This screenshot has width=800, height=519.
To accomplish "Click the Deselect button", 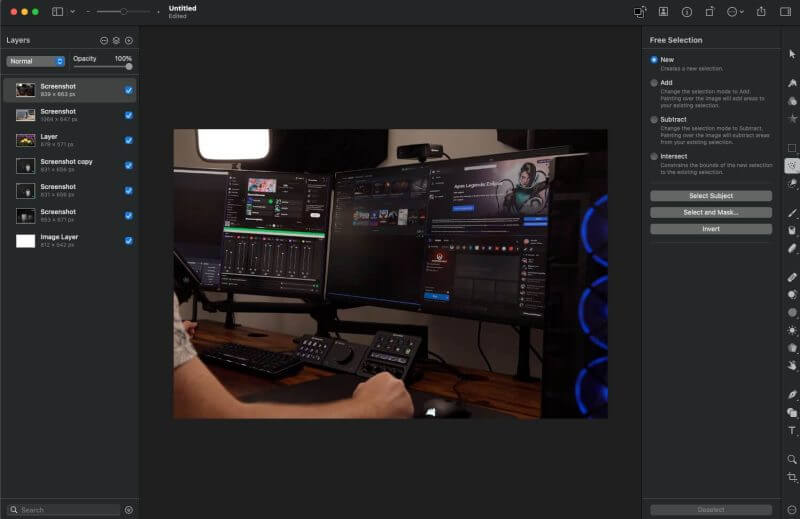I will point(711,510).
